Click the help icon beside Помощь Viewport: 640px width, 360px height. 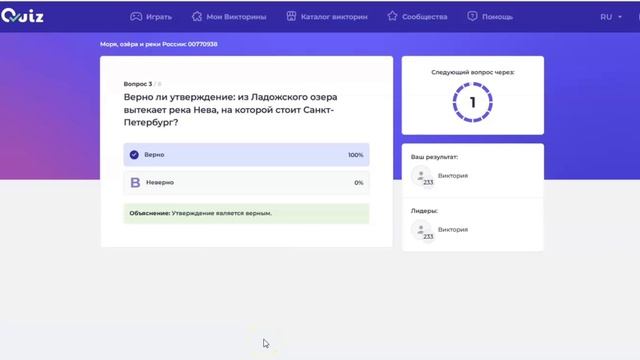(x=472, y=16)
